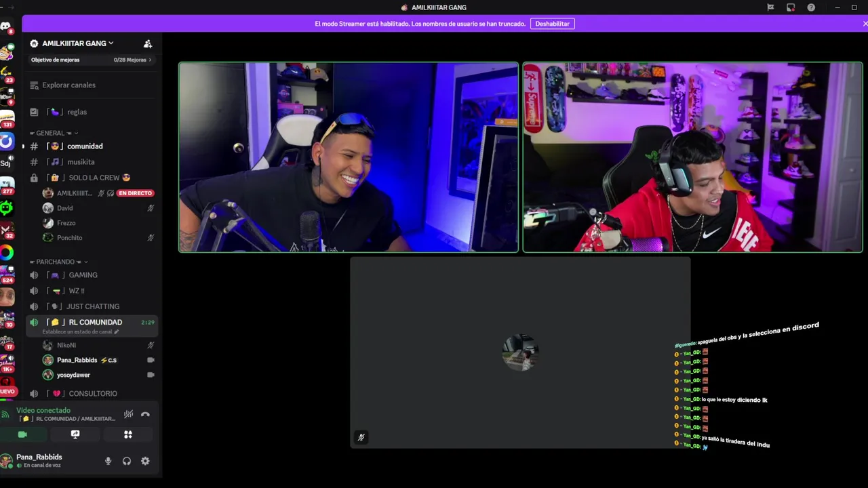Open server icon with 131 badge
This screenshot has width=868, height=488.
6,118
